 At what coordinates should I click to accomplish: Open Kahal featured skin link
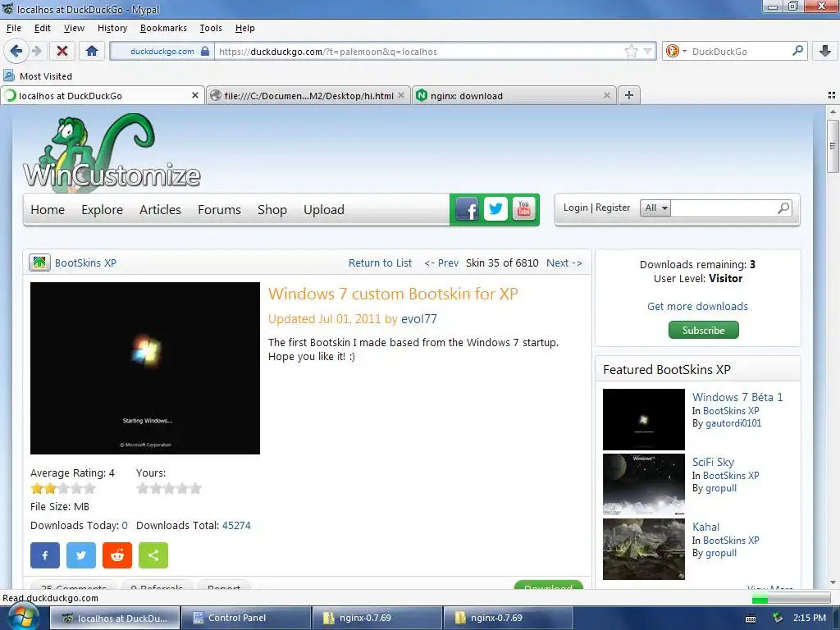click(705, 527)
